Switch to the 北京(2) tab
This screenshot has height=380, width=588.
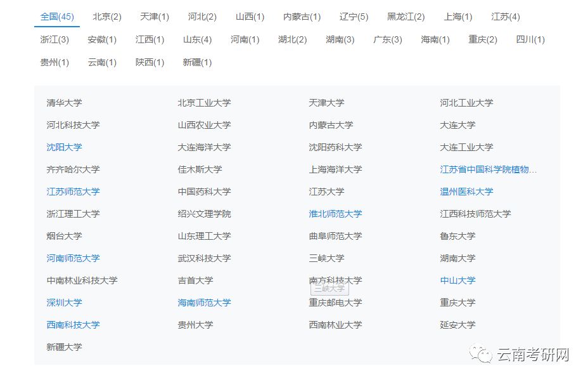pos(107,17)
